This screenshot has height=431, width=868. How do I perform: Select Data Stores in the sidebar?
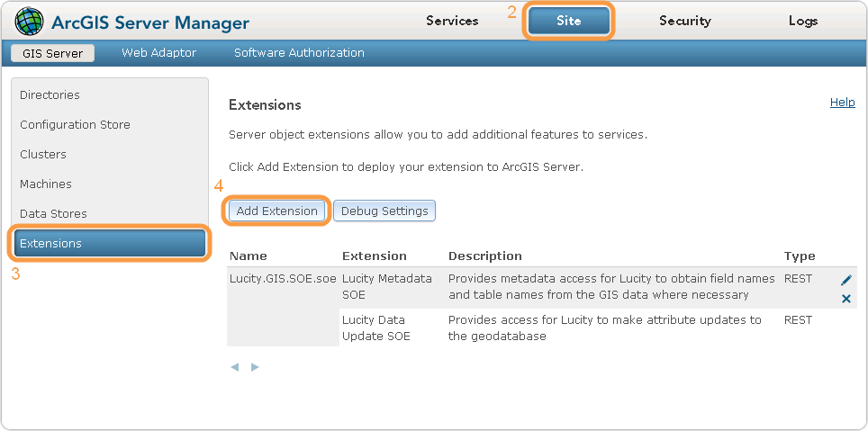click(53, 214)
